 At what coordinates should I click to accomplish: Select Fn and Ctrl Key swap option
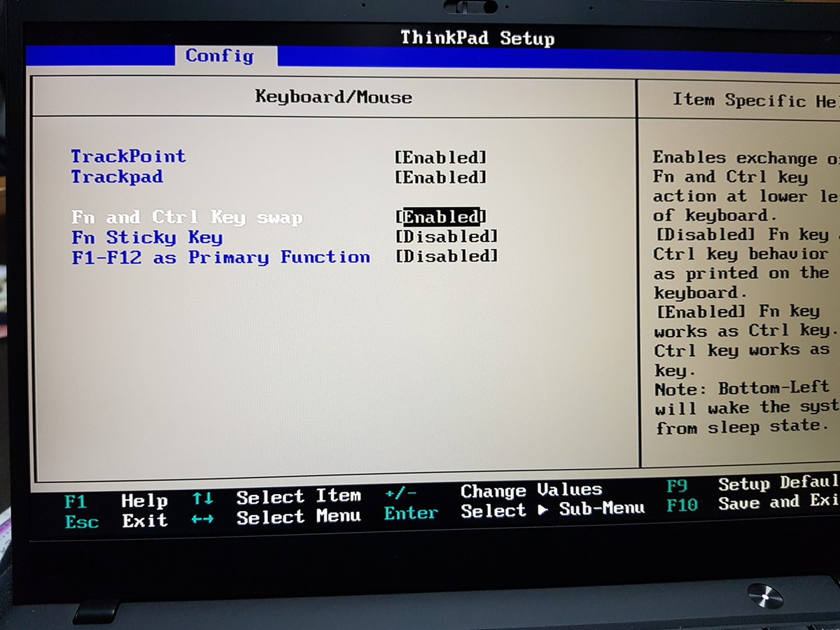pos(187,217)
